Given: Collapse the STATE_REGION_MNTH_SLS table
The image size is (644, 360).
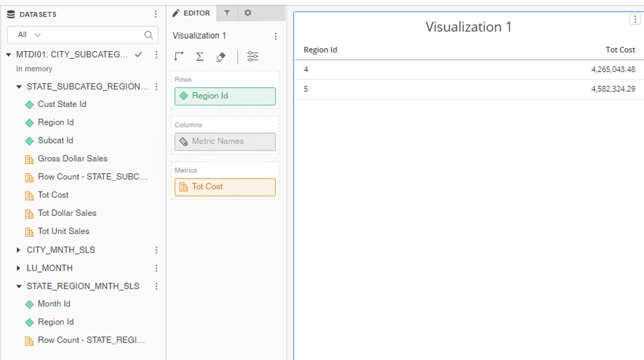Looking at the screenshot, I should (x=19, y=286).
